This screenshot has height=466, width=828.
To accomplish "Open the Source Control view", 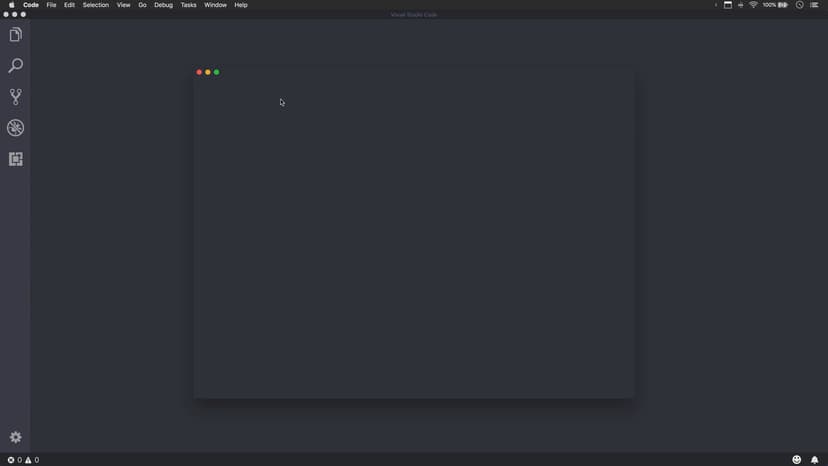I will 15,97.
